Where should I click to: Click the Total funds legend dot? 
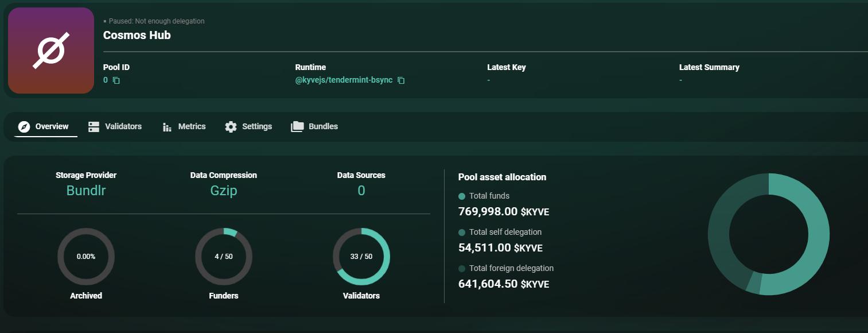pos(462,196)
